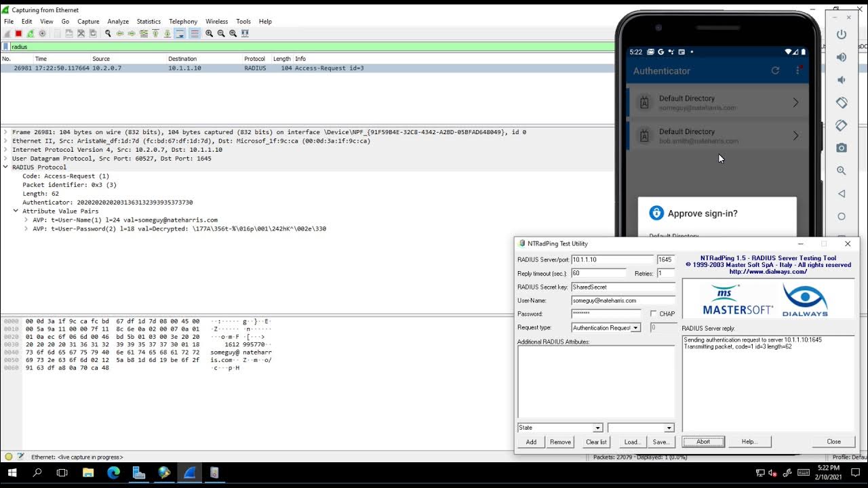Open the Telephony menu
The height and width of the screenshot is (488, 868).
[183, 21]
